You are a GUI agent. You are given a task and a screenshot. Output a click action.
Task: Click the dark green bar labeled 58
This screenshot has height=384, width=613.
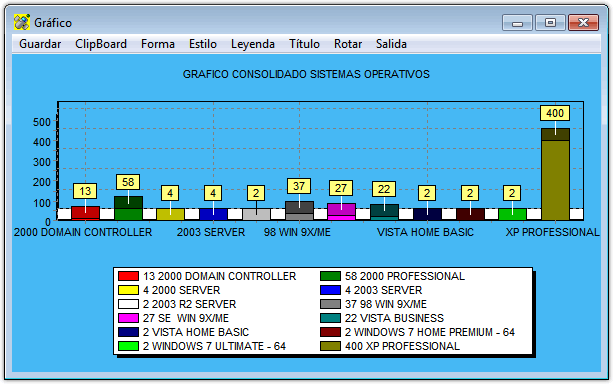click(128, 208)
